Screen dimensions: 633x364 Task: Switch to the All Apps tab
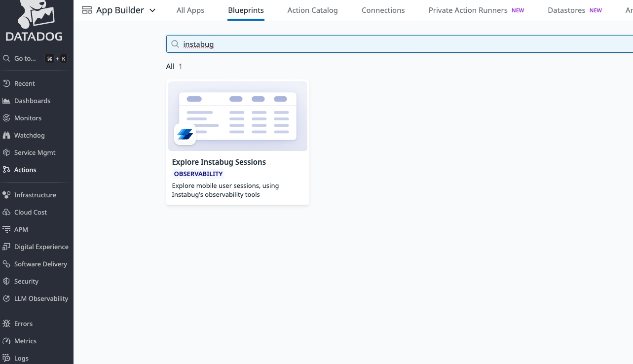(x=190, y=10)
